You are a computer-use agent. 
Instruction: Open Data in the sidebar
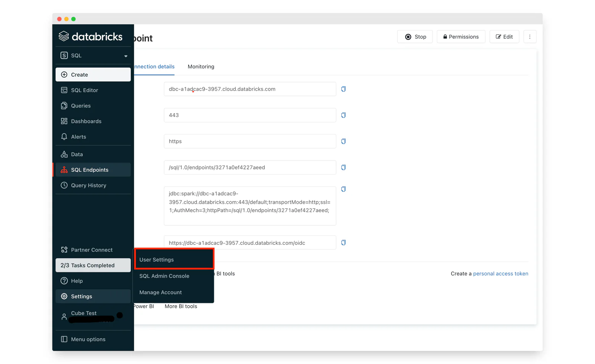pyautogui.click(x=93, y=154)
